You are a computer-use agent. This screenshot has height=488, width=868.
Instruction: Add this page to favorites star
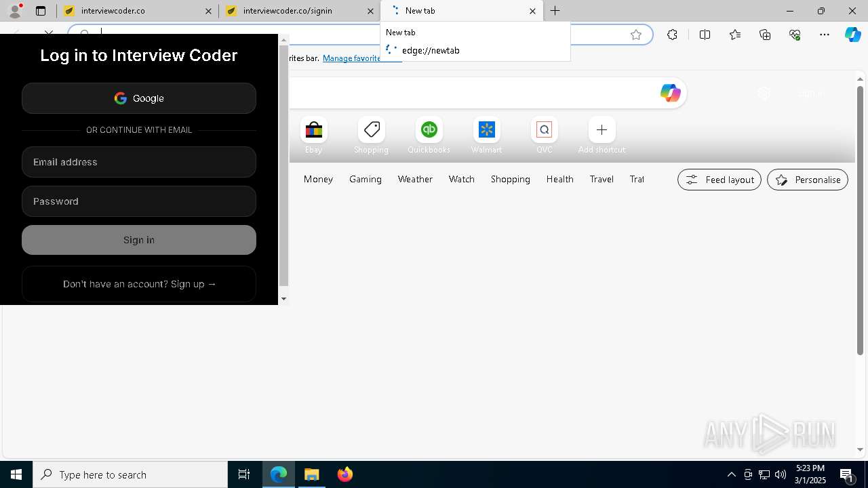tap(636, 35)
